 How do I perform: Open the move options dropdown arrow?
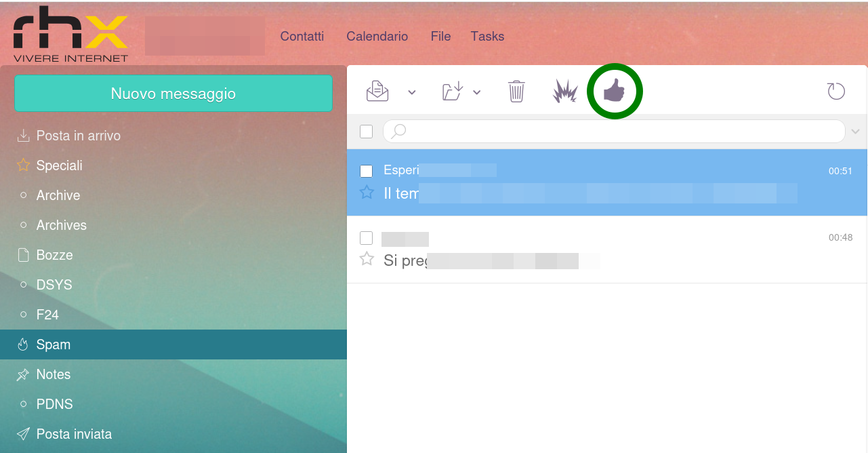(x=478, y=92)
